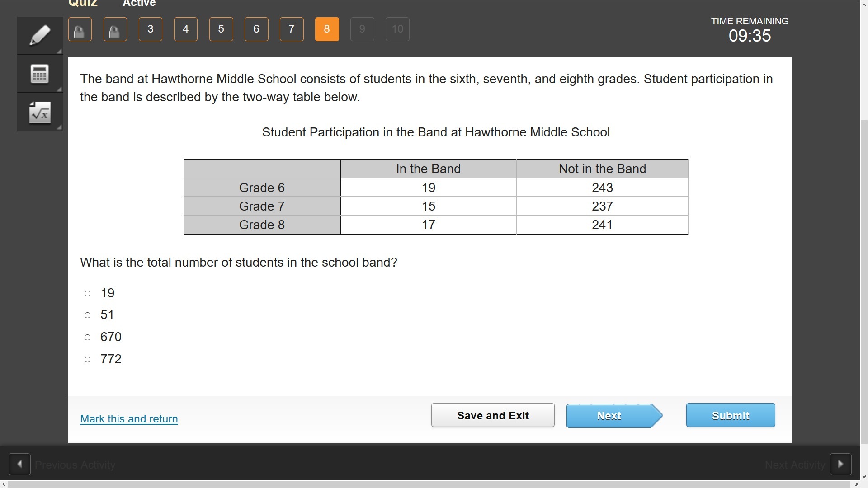Screen dimensions: 868x488
Task: Click the vertical scrollbar thumb
Action: [864, 280]
